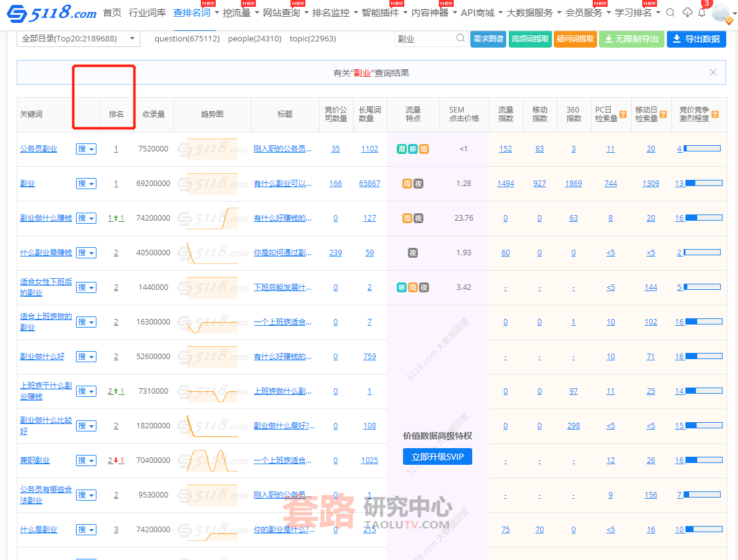738x560 pixels.
Task: Open the 搜 dropdown for 兼职副业
Action: 86,460
